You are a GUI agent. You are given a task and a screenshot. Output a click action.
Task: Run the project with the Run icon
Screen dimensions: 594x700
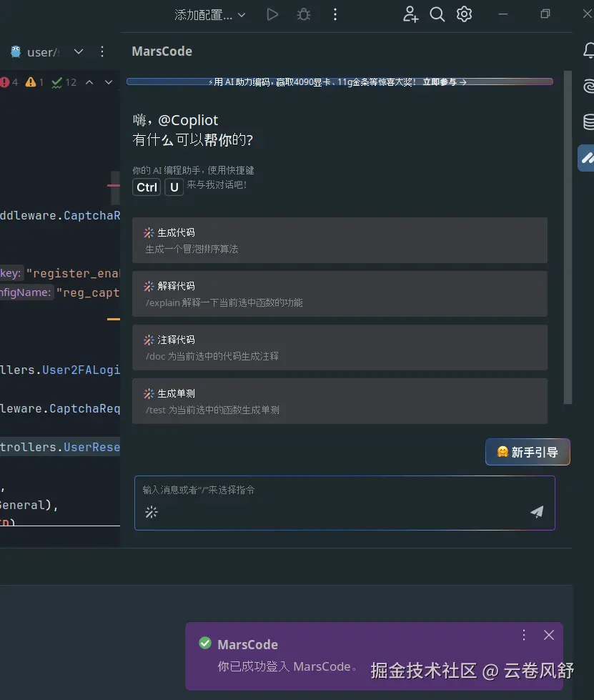coord(272,14)
